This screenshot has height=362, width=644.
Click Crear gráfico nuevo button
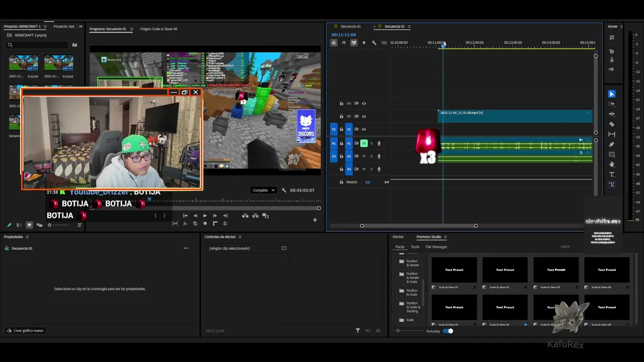point(25,330)
